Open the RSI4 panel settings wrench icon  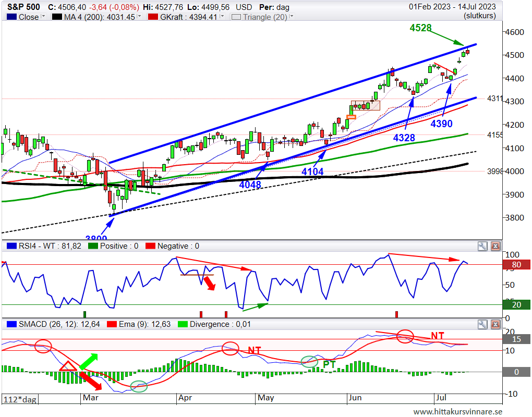482,246
